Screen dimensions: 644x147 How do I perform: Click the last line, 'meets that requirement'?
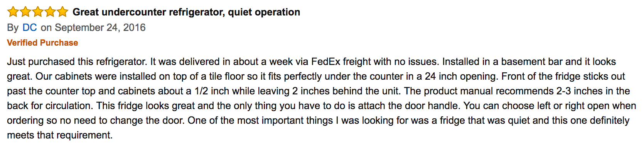tap(60, 135)
